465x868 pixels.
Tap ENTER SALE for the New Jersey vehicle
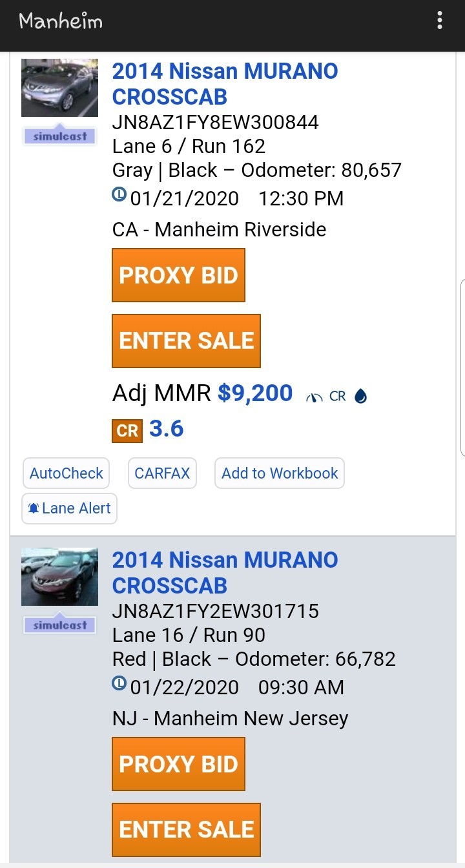tap(187, 830)
